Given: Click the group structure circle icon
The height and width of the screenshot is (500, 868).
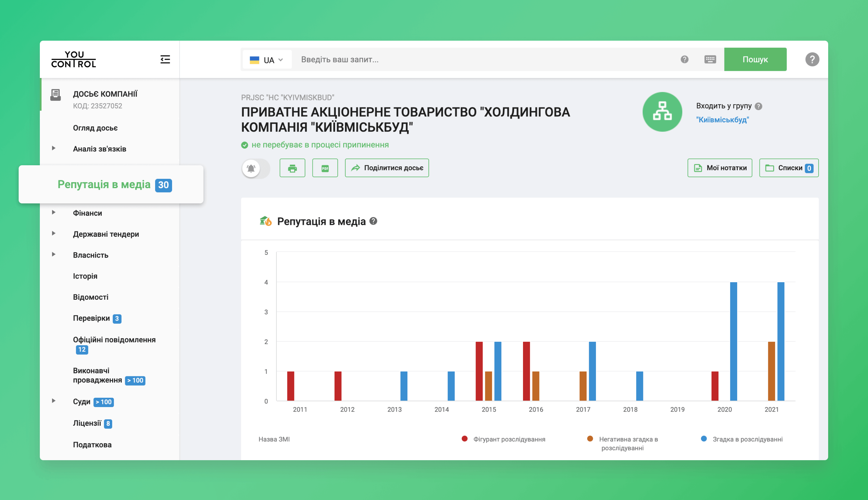Looking at the screenshot, I should (662, 112).
